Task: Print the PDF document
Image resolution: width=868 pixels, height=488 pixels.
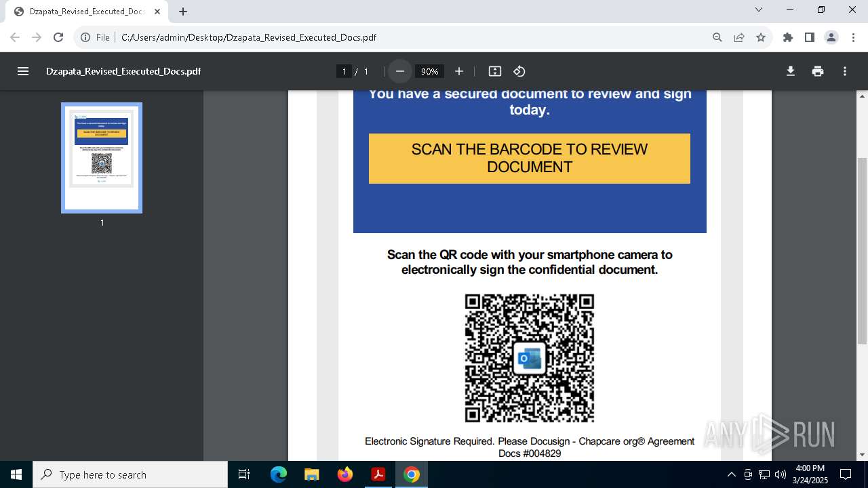Action: pos(818,71)
